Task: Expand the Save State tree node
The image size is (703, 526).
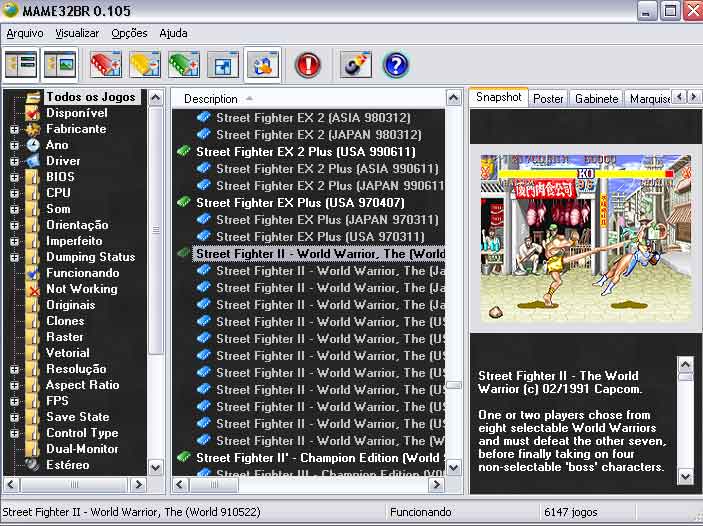Action: (x=14, y=417)
